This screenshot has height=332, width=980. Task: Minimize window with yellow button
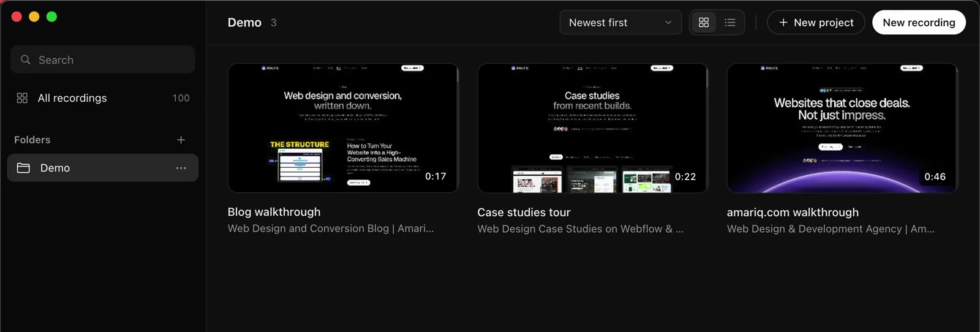point(34,17)
